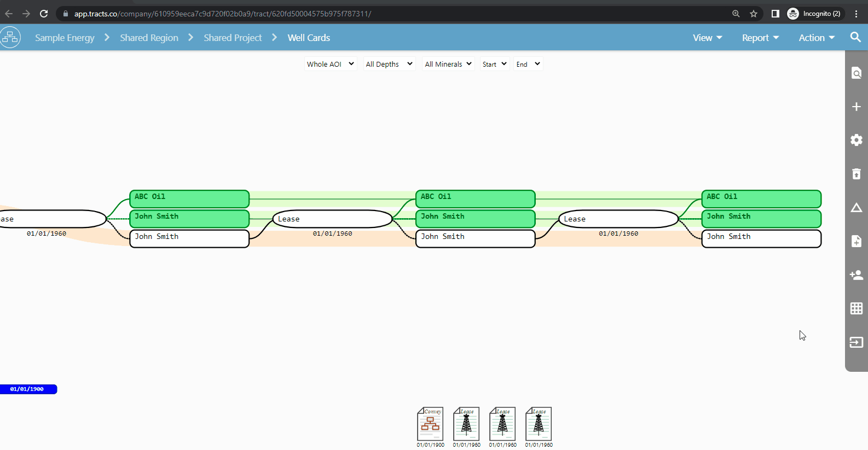This screenshot has width=868, height=450.
Task: Go to Sample Energy breadcrumb link
Action: [65, 38]
